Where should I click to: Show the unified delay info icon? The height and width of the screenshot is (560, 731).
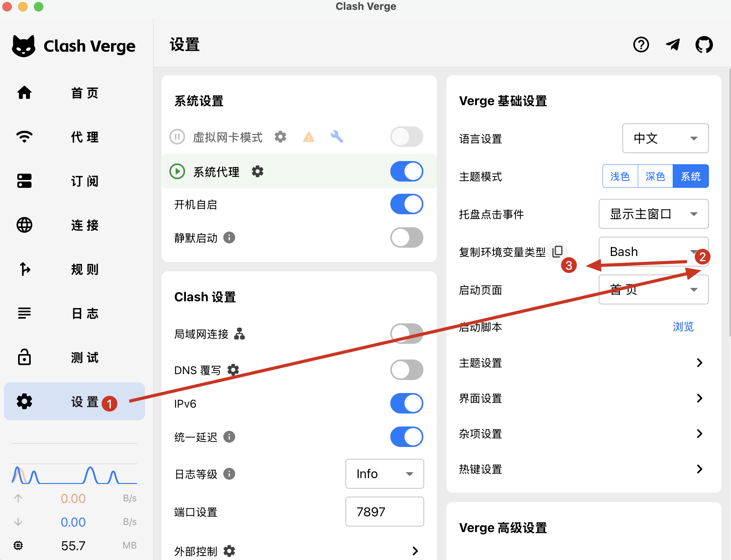[x=229, y=437]
